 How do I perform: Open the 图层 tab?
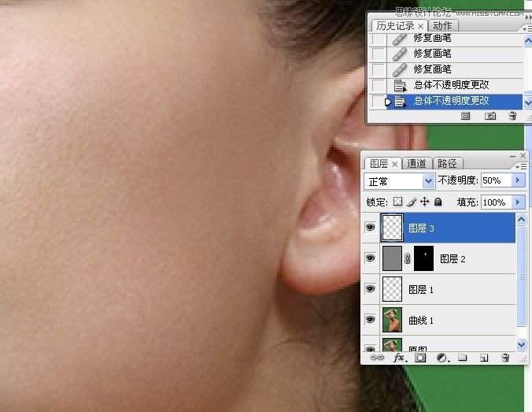pos(379,164)
